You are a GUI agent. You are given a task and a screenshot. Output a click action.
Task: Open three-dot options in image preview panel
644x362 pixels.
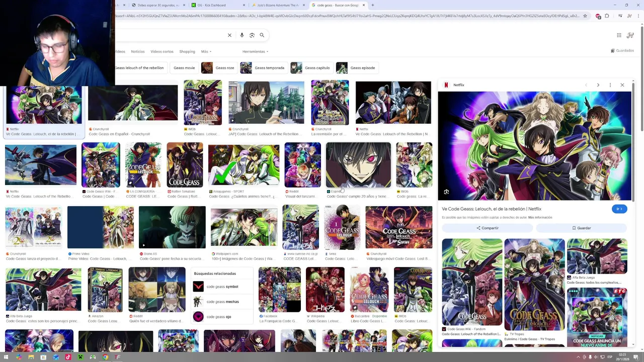pos(610,85)
